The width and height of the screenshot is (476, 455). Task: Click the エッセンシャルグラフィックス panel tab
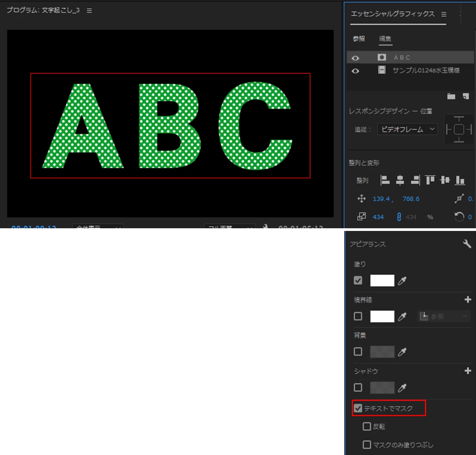click(393, 14)
